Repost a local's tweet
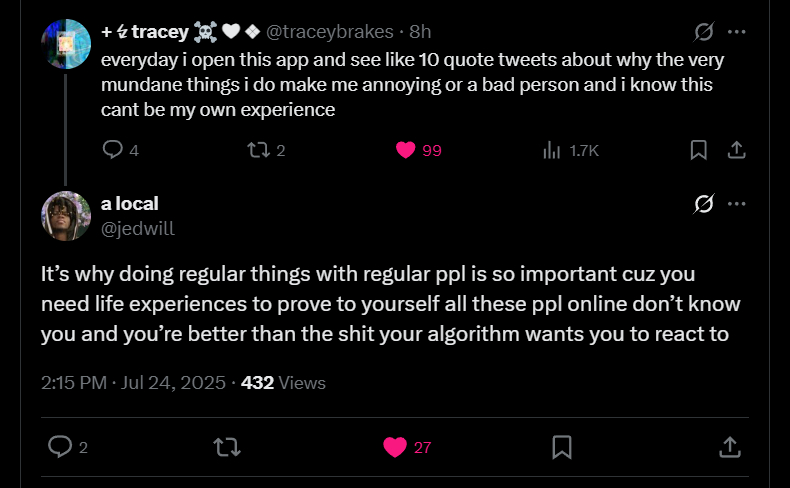 pos(227,446)
